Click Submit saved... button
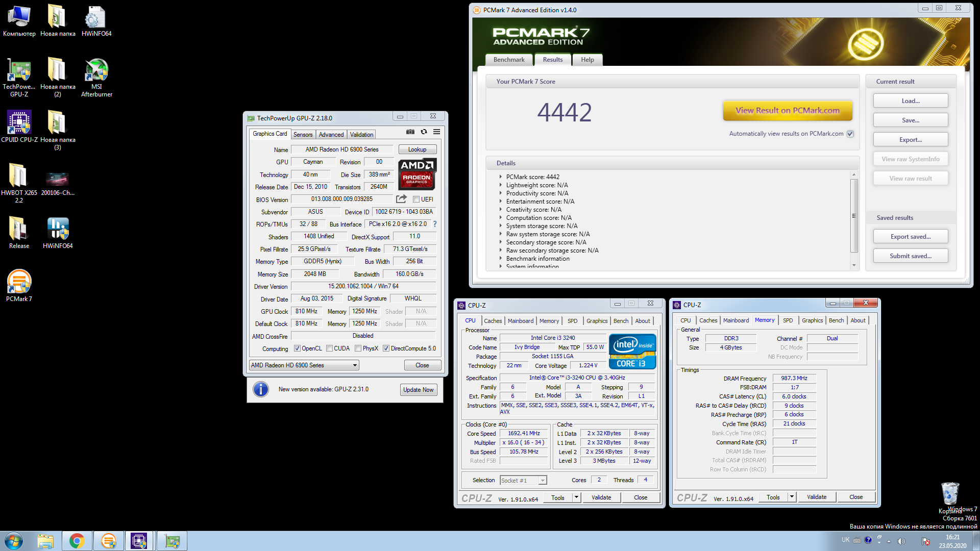 pos(911,256)
